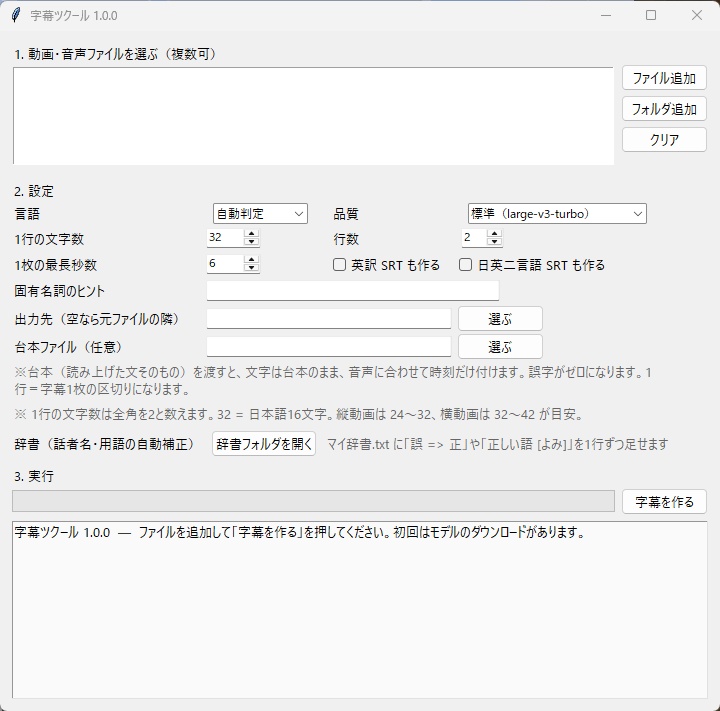Click the 1枚の最長秒数 field showing 6
720x711 pixels.
point(225,264)
